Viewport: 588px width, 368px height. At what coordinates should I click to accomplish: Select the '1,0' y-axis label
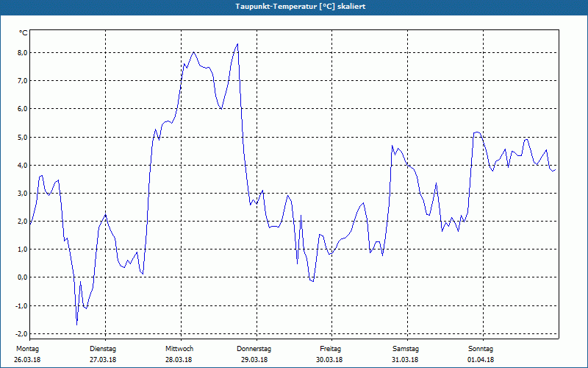coord(23,250)
